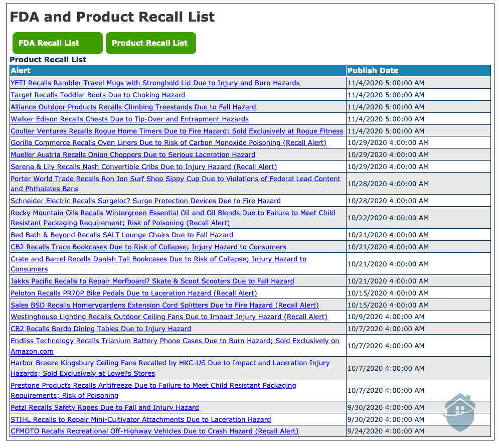The width and height of the screenshot is (499, 448).
Task: Open Serena & Lily Nash Cribs link
Action: pyautogui.click(x=143, y=167)
